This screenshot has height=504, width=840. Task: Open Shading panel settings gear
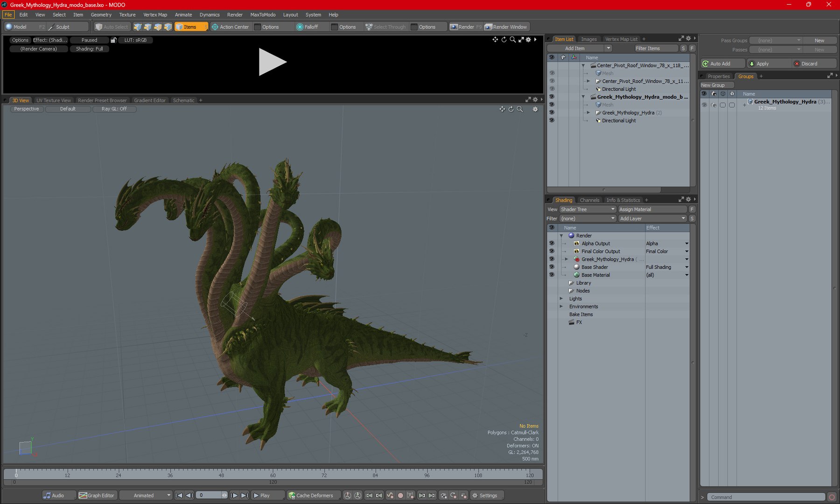(x=688, y=200)
